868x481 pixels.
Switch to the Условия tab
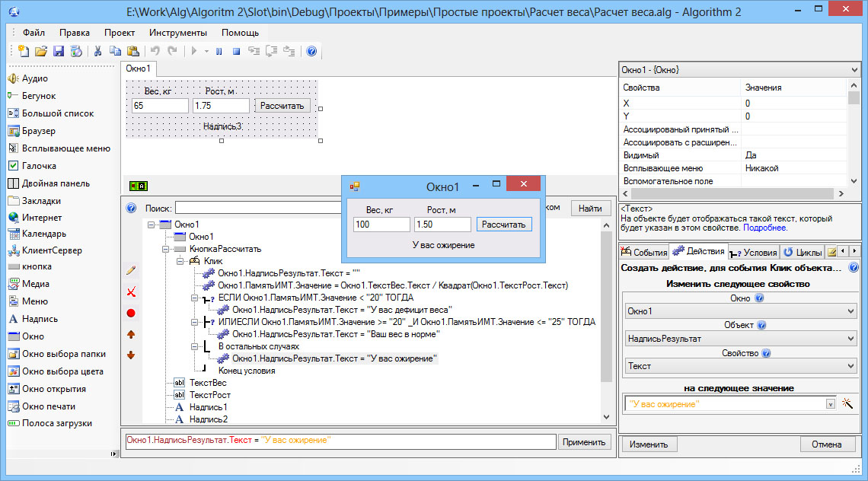753,252
